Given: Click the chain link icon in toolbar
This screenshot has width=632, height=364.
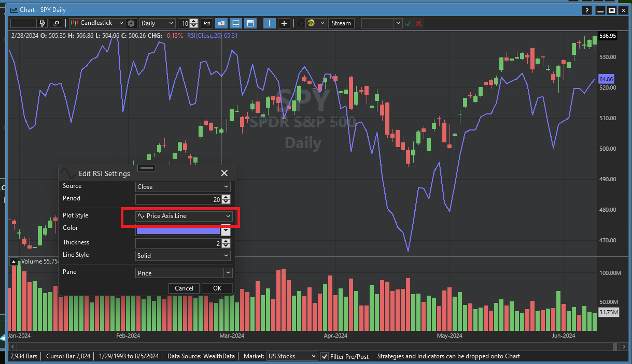Looking at the screenshot, I should (x=57, y=23).
